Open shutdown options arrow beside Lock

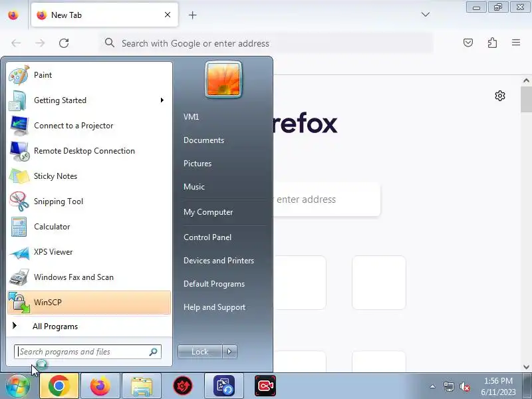[229, 352]
